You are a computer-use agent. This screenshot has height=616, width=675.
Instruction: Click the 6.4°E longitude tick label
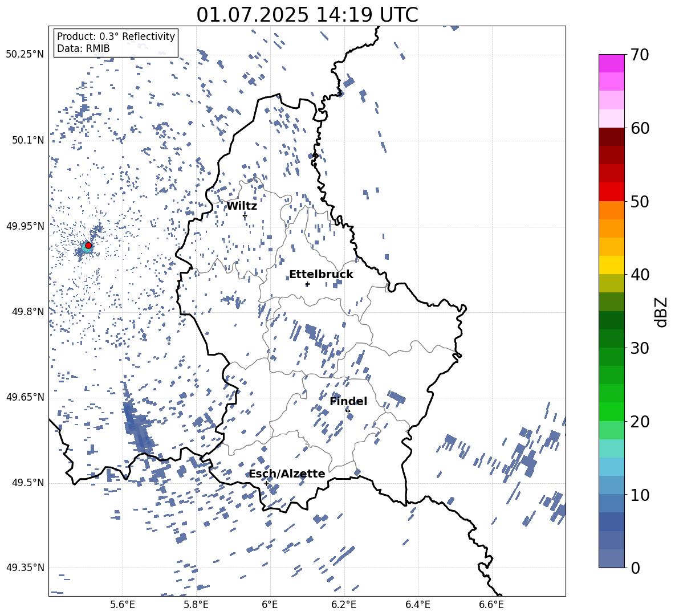(x=417, y=605)
